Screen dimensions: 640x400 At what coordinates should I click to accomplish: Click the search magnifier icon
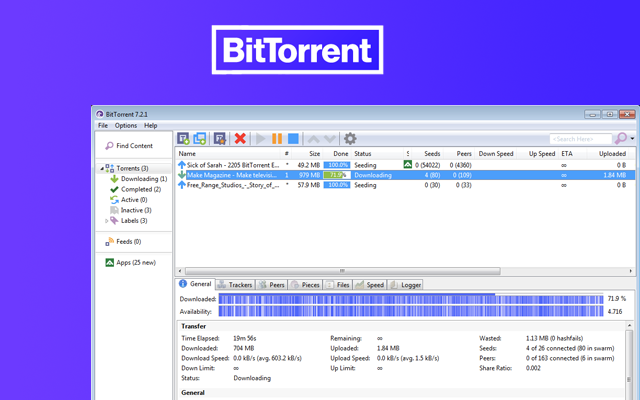(x=621, y=138)
